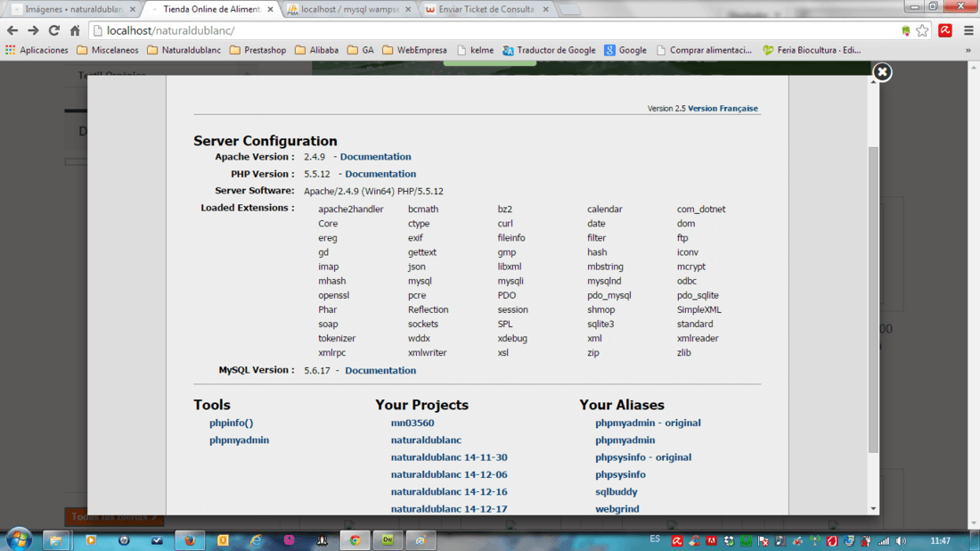The width and height of the screenshot is (980, 551).
Task: Open the Chrome hamburger menu
Action: pos(968,30)
